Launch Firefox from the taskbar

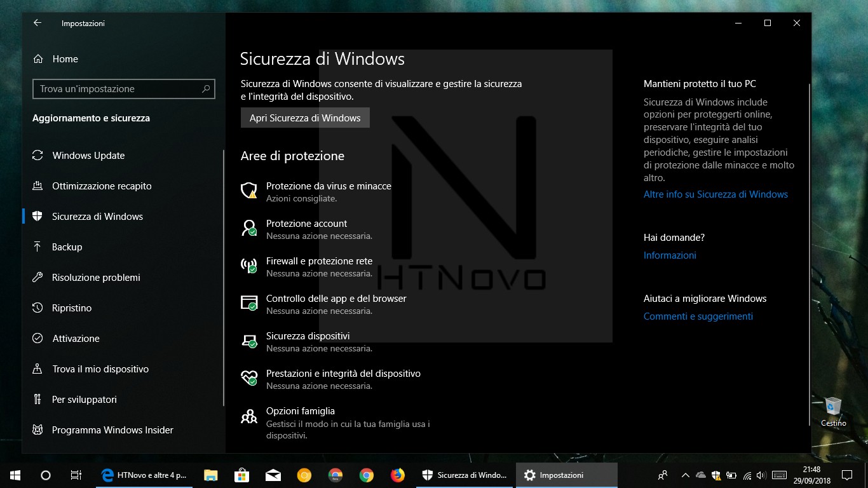tap(398, 475)
